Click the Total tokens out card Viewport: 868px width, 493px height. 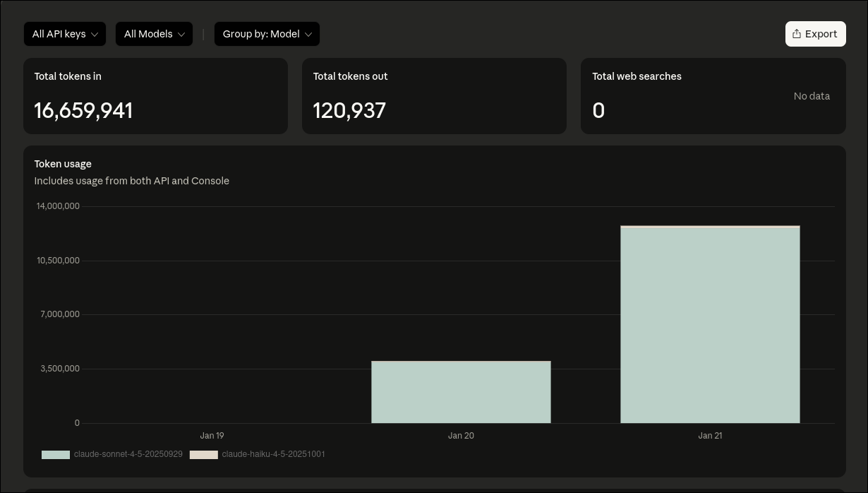point(434,95)
